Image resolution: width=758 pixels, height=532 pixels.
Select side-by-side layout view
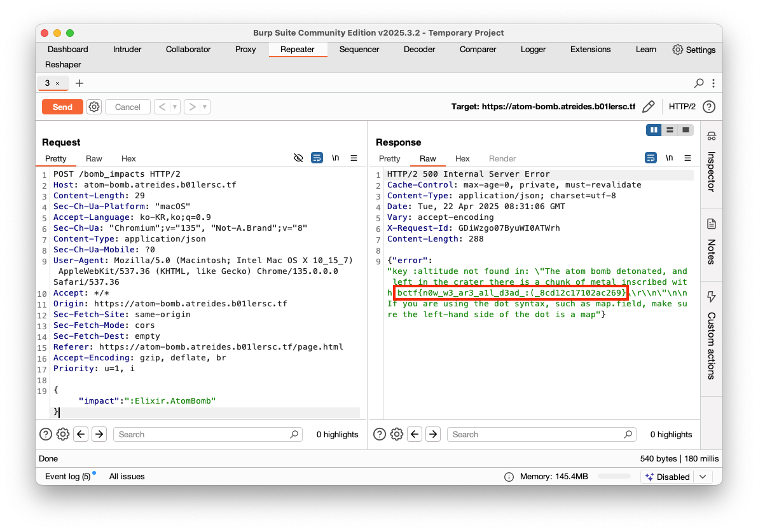point(654,130)
